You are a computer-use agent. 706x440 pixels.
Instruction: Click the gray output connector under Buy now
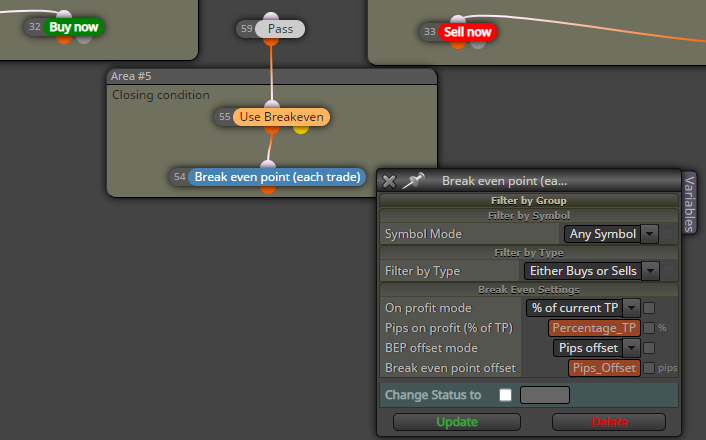84,39
